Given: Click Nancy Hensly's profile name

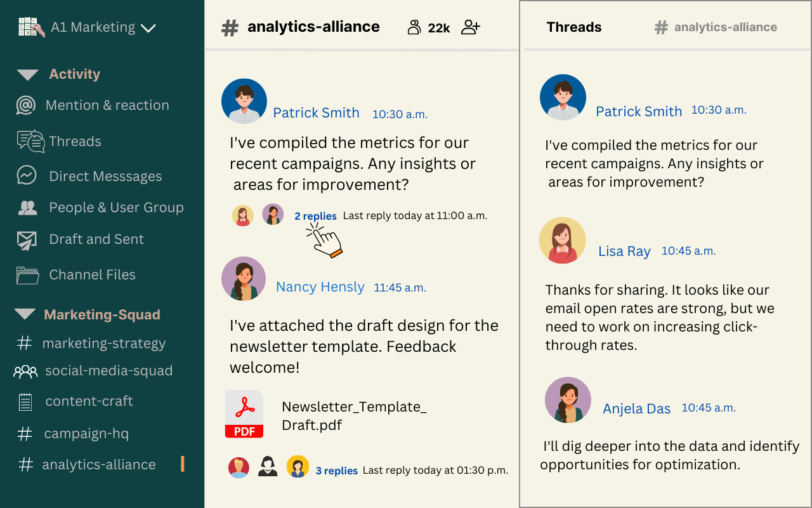Looking at the screenshot, I should 320,287.
